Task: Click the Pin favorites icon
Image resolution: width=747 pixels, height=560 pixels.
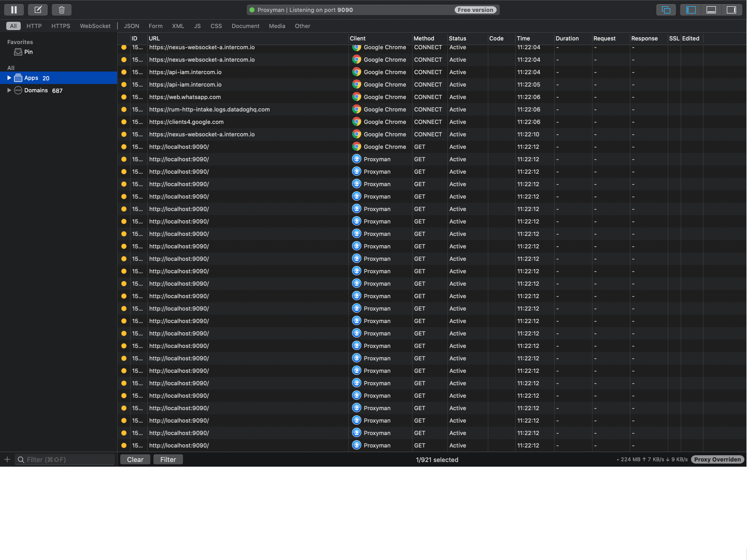Action: [x=17, y=52]
